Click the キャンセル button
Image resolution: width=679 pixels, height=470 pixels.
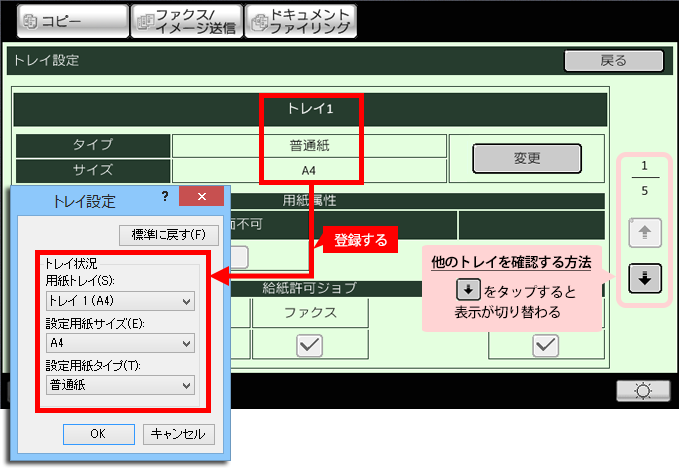[179, 434]
